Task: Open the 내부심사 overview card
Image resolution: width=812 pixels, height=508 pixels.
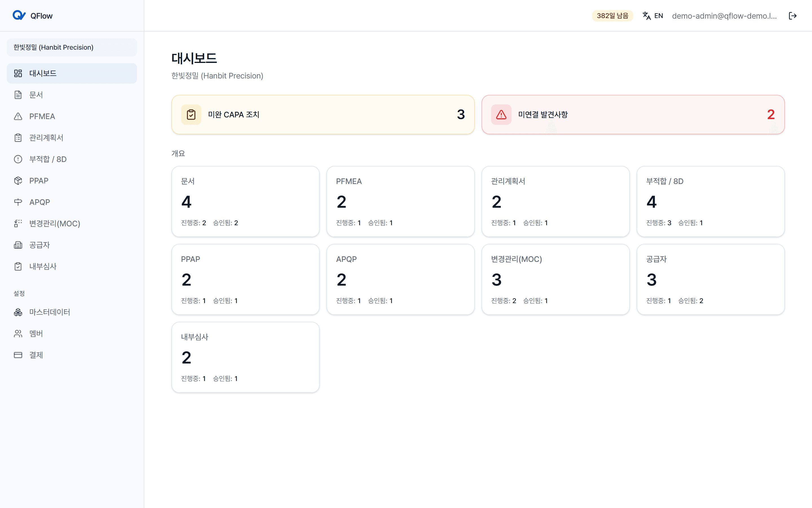Action: click(245, 358)
